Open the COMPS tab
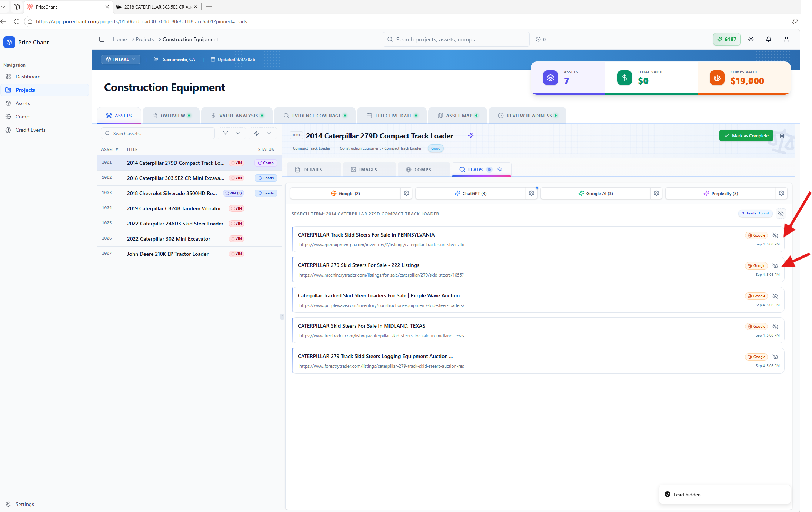This screenshot has width=812, height=512. coord(424,170)
